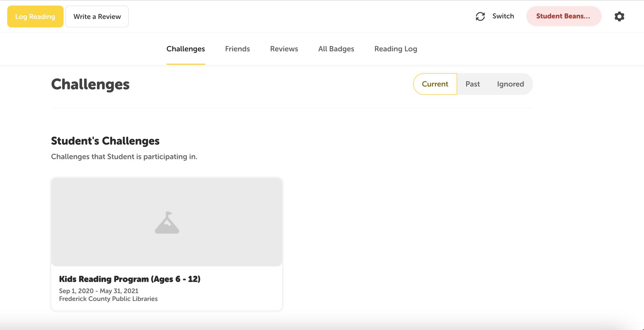Click Kids Reading Program (Ages 6 - 12) title

[x=130, y=279]
